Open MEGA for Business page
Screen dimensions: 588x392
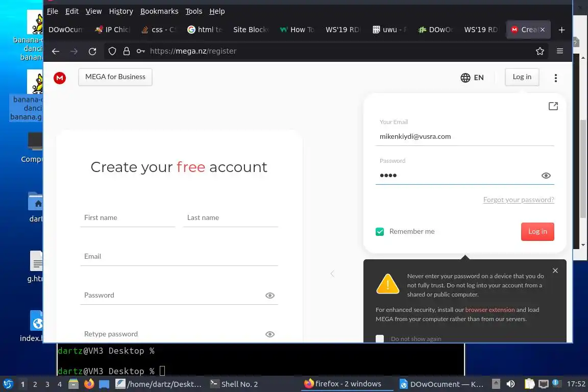click(115, 77)
